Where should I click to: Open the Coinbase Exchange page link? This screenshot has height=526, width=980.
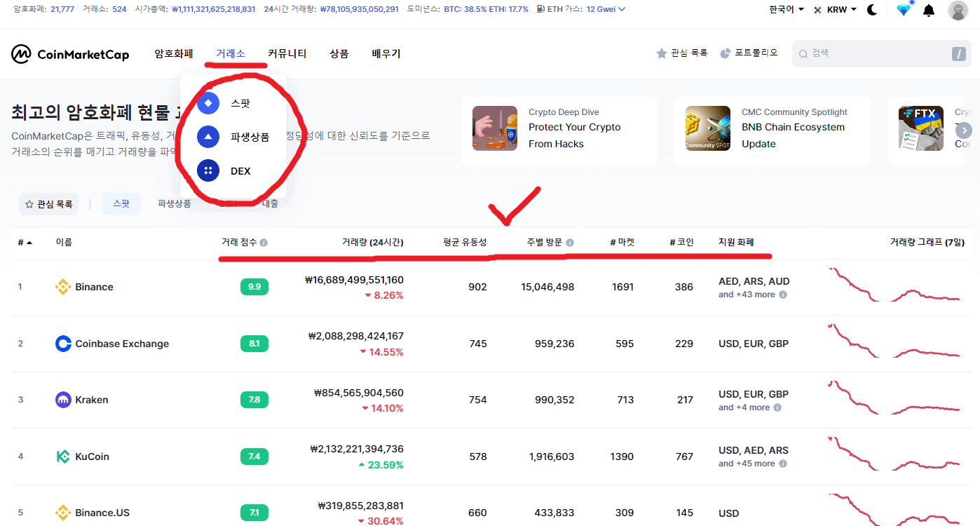click(x=122, y=344)
